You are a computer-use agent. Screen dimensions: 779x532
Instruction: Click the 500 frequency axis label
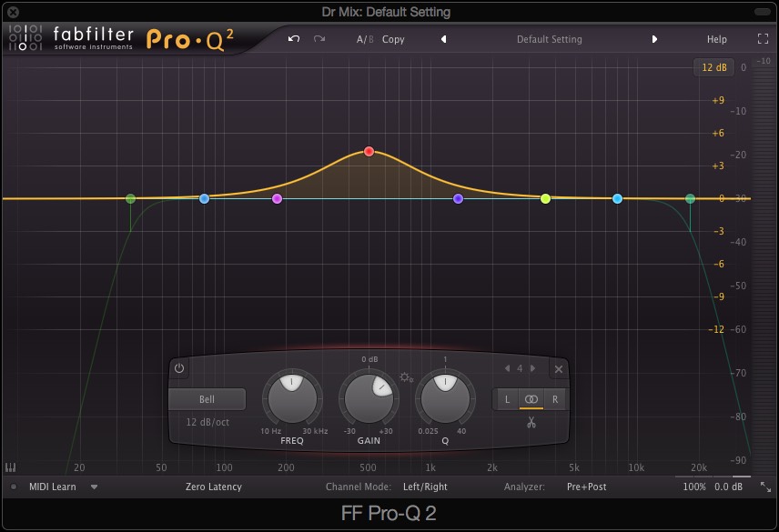[368, 467]
